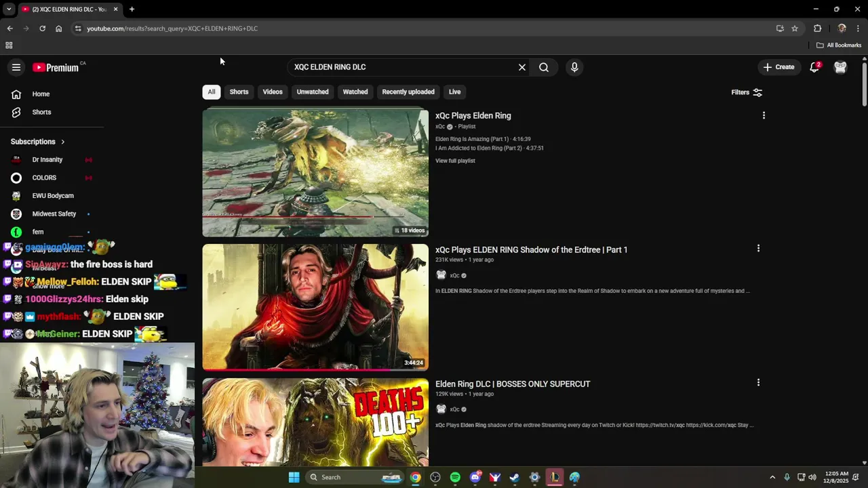Open the YouTube guide hamburger menu
868x488 pixels.
pyautogui.click(x=16, y=67)
